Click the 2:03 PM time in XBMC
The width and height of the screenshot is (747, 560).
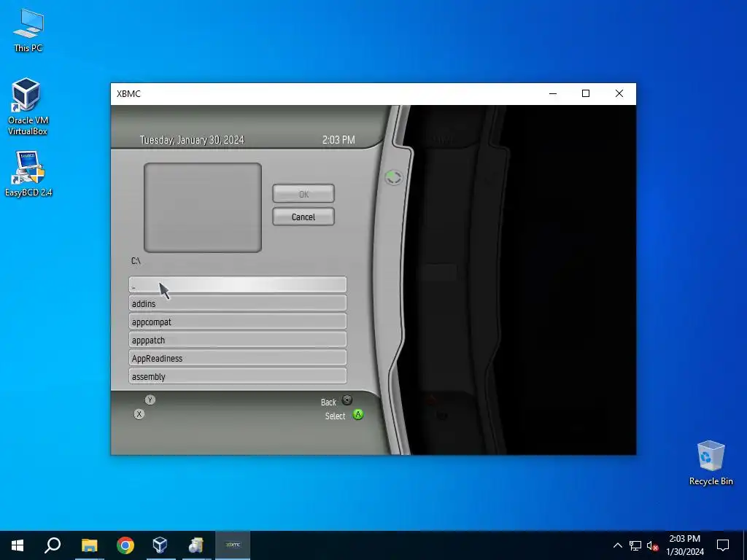pos(338,140)
